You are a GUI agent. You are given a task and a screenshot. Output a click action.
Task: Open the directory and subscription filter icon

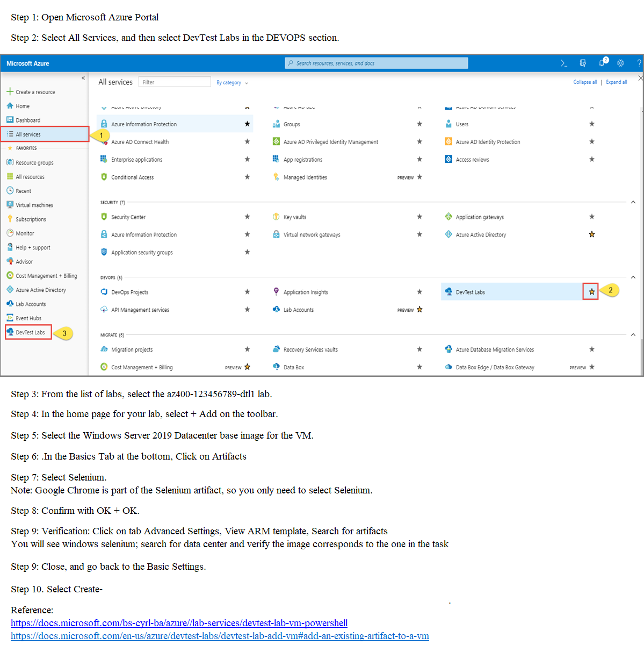click(583, 63)
